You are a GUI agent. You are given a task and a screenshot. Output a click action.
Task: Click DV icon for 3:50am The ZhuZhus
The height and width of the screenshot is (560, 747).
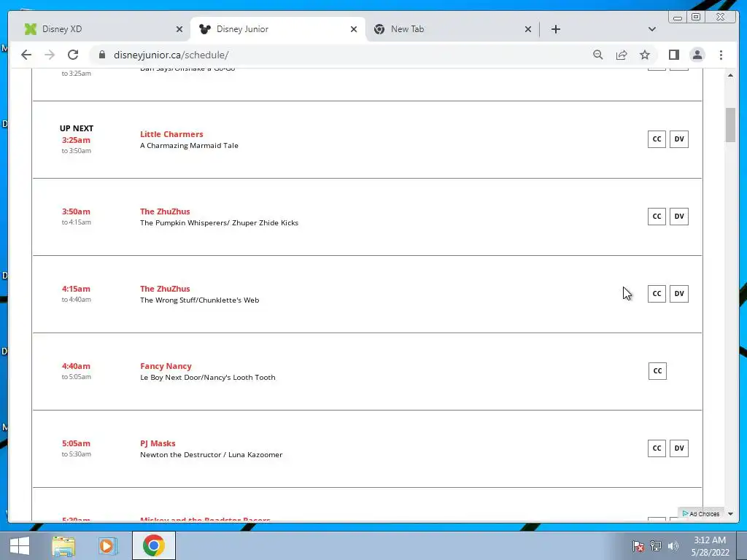click(679, 216)
